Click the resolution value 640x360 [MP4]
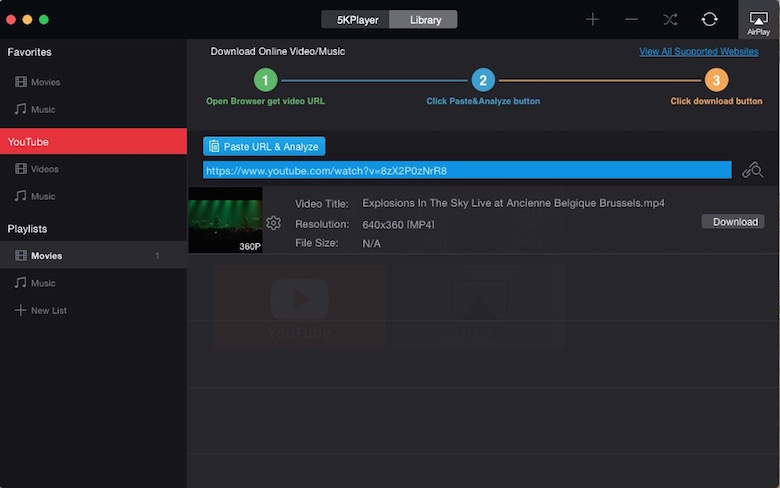The width and height of the screenshot is (780, 488). point(398,225)
